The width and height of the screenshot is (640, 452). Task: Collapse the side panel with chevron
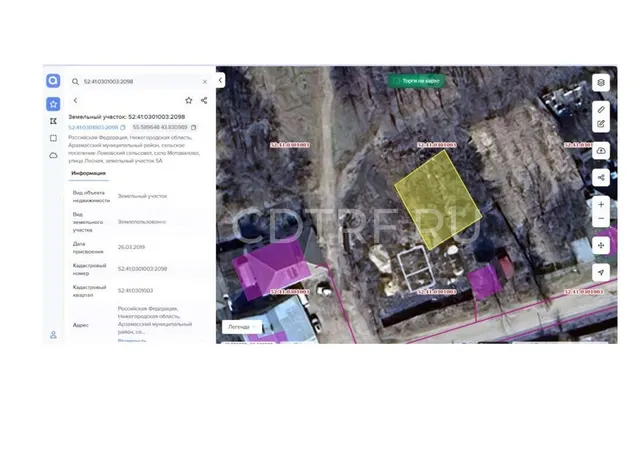click(x=220, y=80)
